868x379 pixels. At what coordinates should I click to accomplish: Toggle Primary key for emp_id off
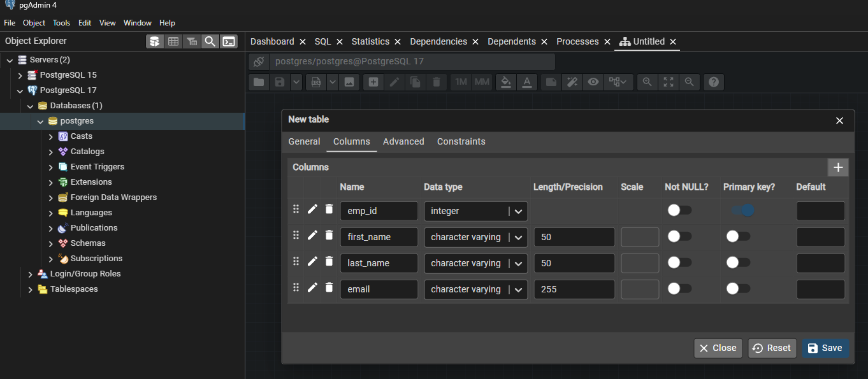tap(742, 210)
